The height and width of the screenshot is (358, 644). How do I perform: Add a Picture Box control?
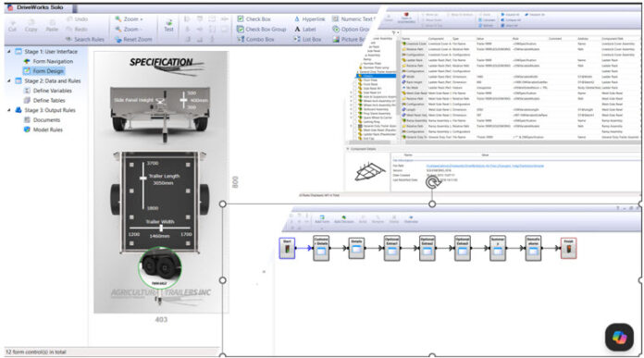(349, 40)
